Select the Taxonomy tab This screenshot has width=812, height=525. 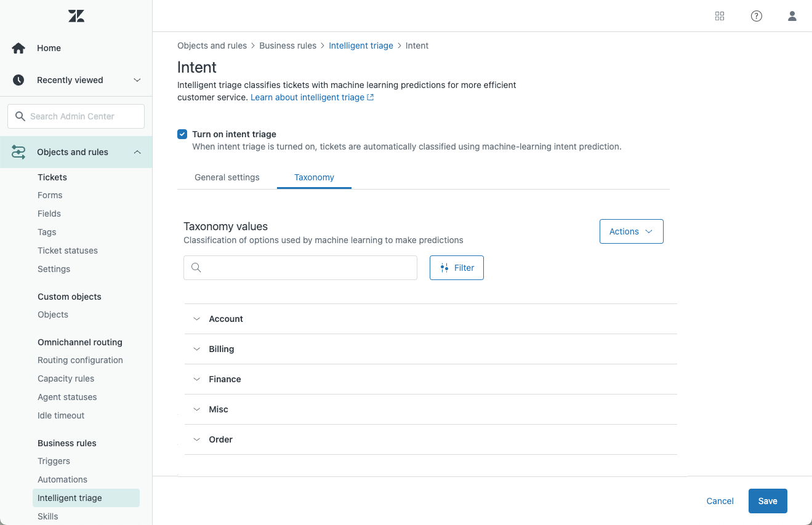[314, 177]
